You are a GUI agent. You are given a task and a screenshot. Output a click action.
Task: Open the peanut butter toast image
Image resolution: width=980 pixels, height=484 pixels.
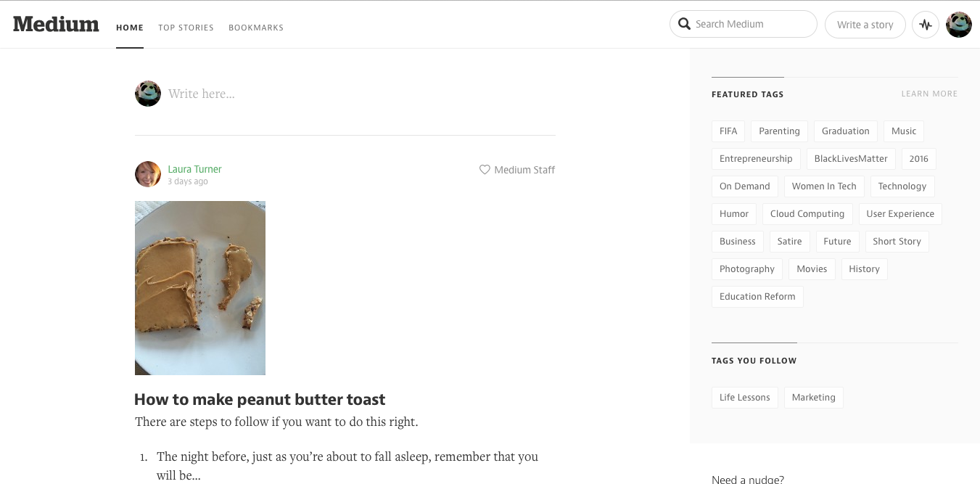tap(200, 288)
